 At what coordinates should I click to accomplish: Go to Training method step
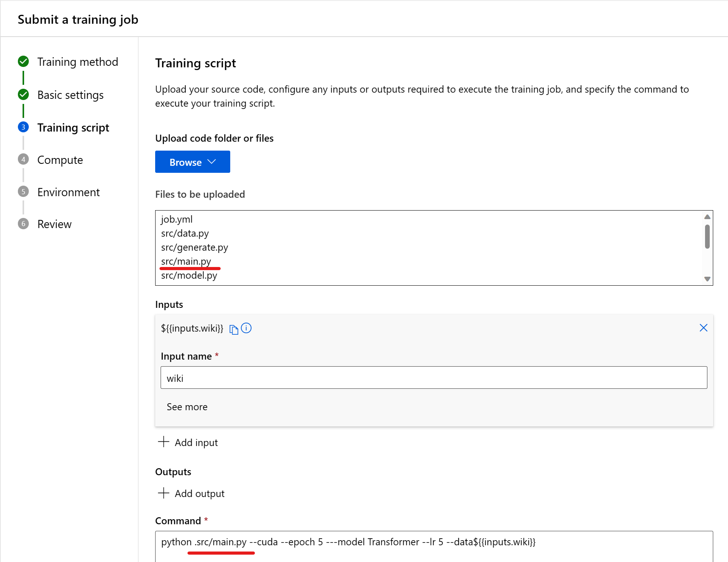click(77, 62)
